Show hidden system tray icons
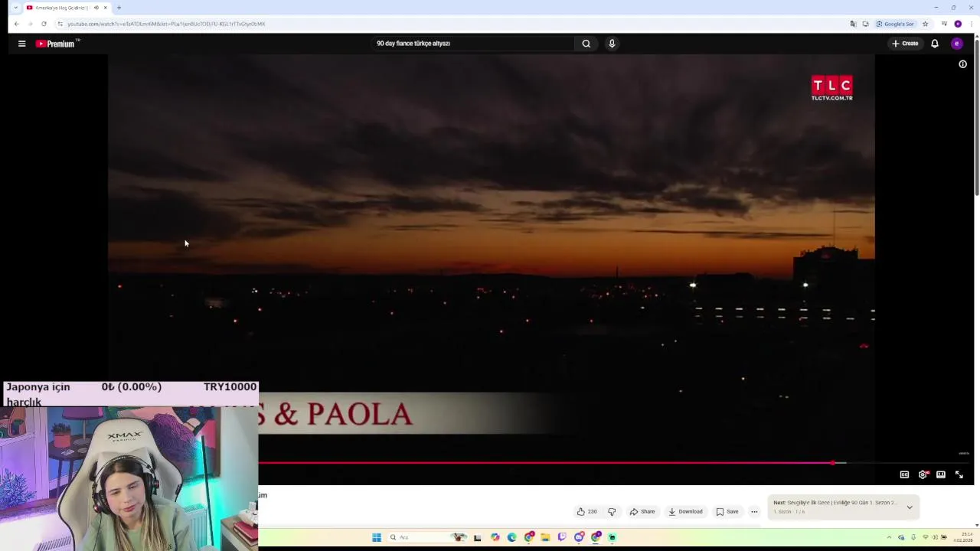This screenshot has width=980, height=551. [889, 537]
